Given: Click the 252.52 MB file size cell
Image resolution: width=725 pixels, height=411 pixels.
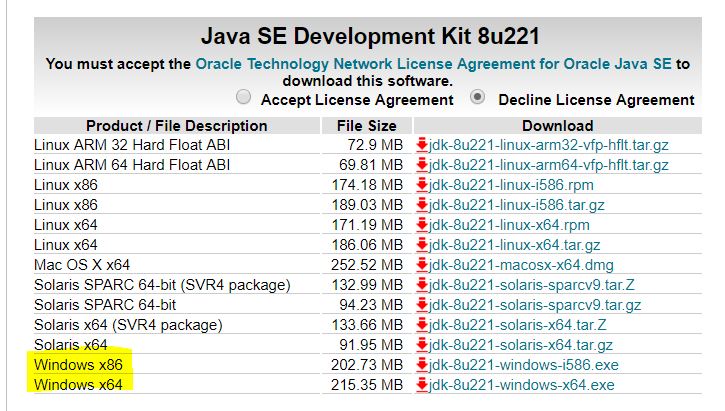Looking at the screenshot, I should pyautogui.click(x=367, y=265).
